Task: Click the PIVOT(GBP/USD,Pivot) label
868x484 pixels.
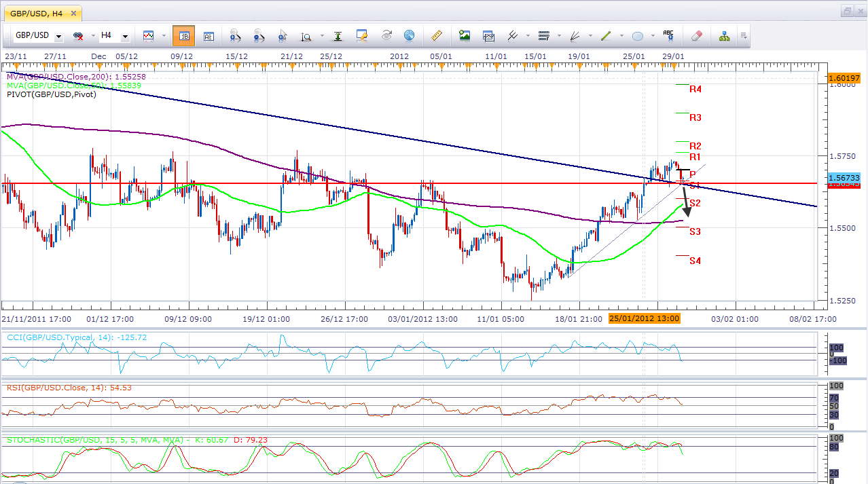Action: pos(52,94)
